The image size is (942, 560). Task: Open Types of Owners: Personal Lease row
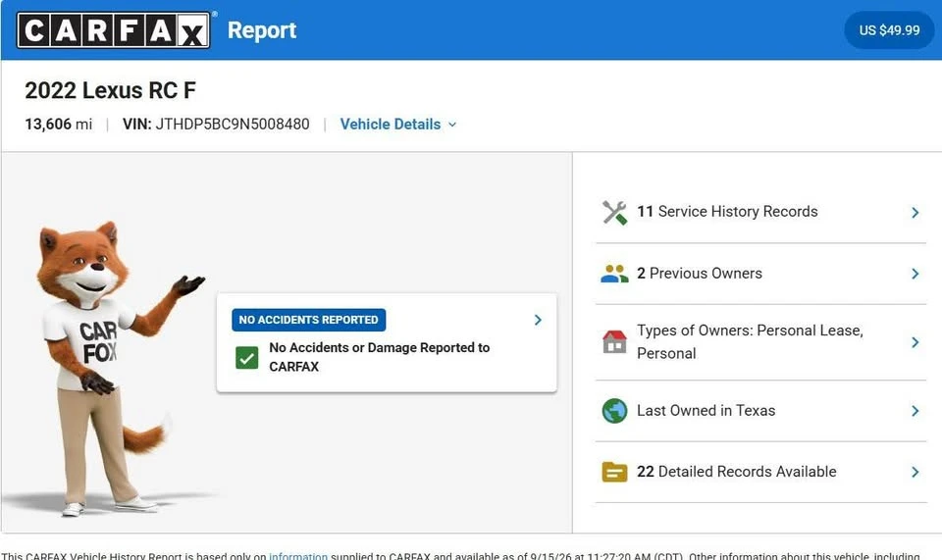click(759, 342)
